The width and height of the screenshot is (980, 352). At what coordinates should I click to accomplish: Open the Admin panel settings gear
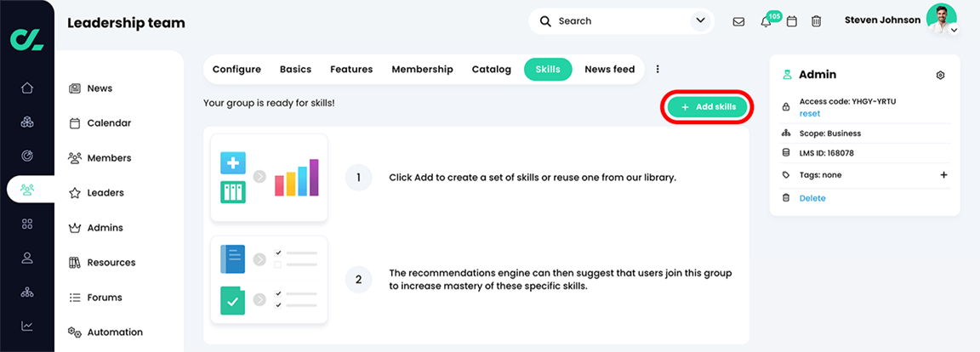[x=940, y=75]
